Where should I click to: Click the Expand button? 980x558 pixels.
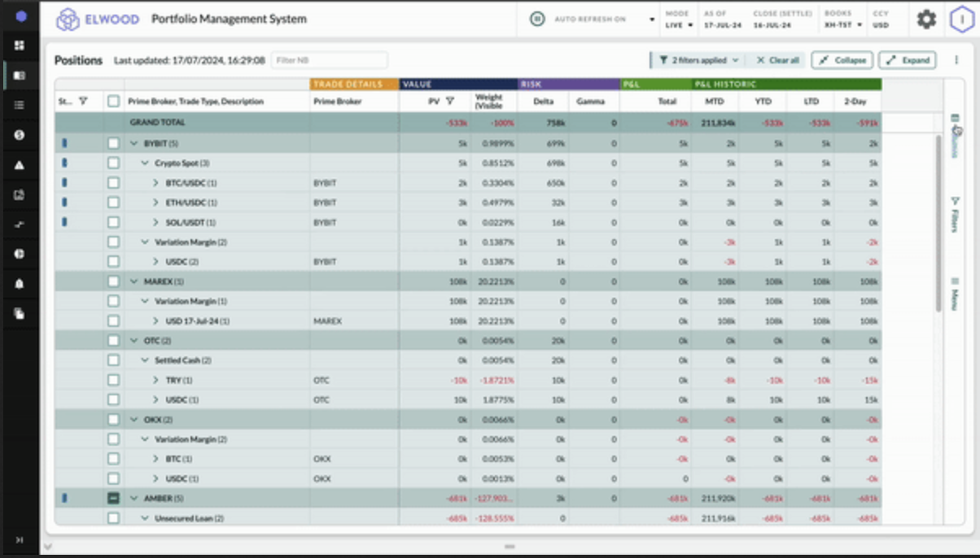pyautogui.click(x=908, y=60)
